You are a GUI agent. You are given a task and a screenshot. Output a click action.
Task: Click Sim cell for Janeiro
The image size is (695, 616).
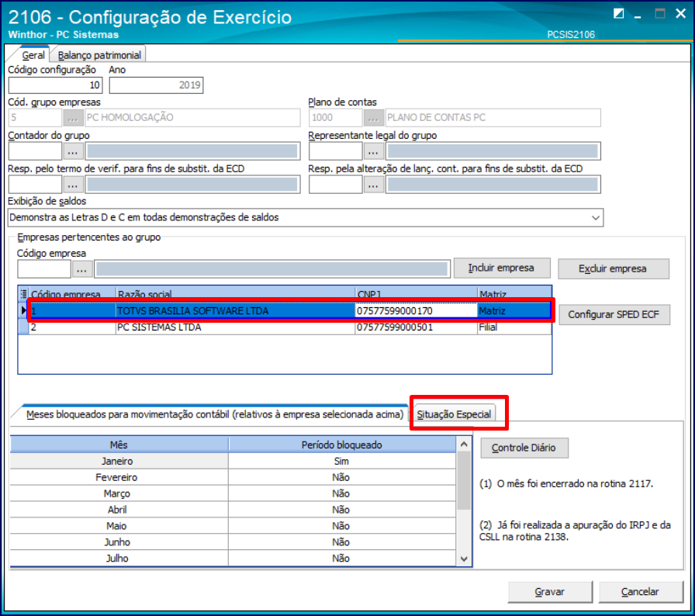tap(342, 461)
